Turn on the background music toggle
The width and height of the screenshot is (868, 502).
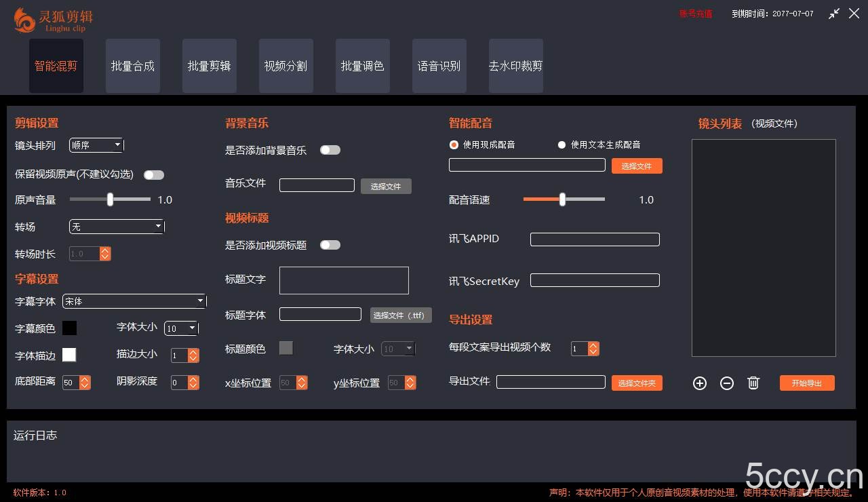[x=330, y=150]
